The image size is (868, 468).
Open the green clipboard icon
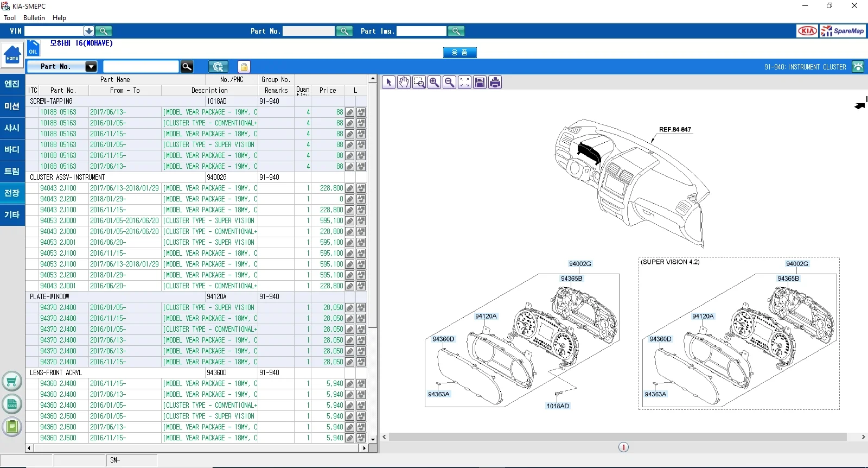[12, 427]
